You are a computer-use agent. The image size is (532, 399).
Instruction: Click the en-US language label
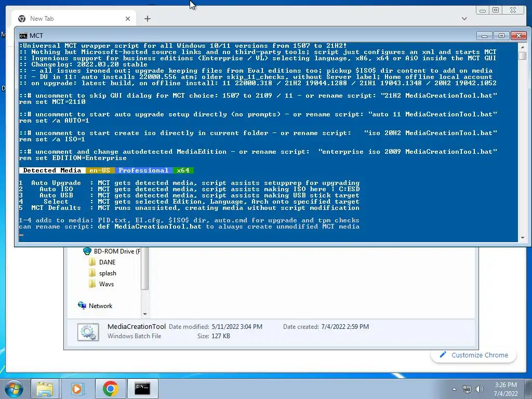pyautogui.click(x=100, y=170)
